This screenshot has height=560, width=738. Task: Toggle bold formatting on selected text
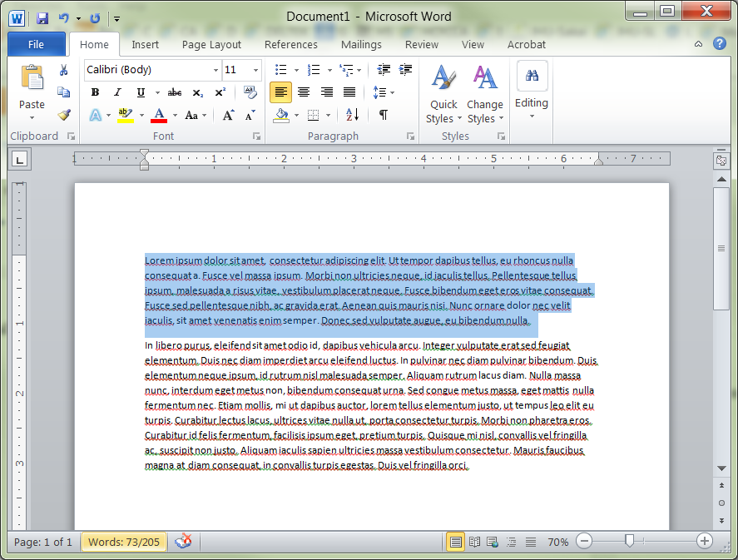coord(95,92)
